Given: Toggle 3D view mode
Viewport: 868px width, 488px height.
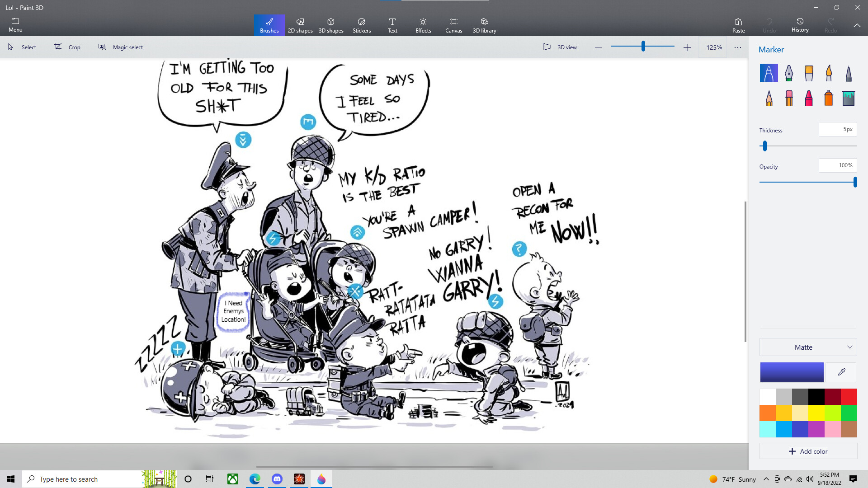Looking at the screenshot, I should (x=560, y=47).
